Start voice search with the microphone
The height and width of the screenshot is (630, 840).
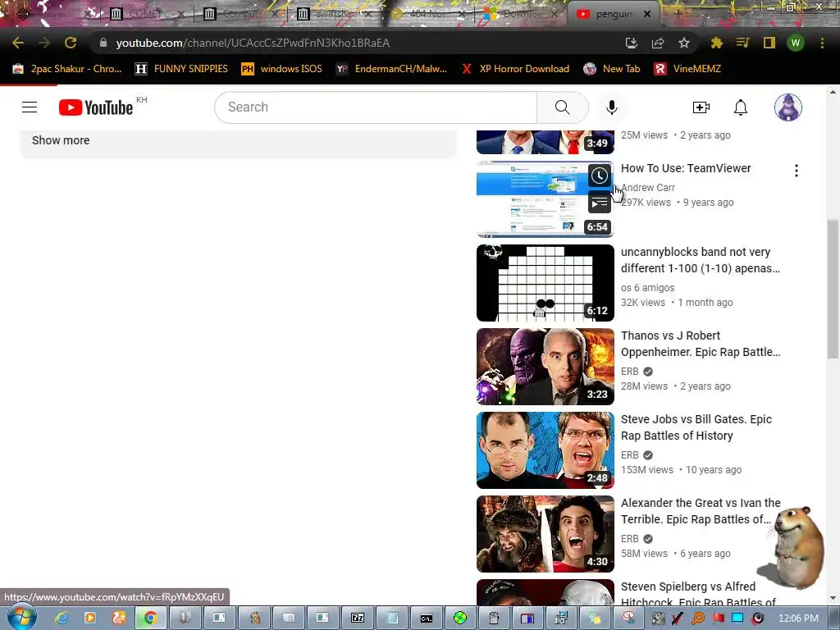(611, 107)
